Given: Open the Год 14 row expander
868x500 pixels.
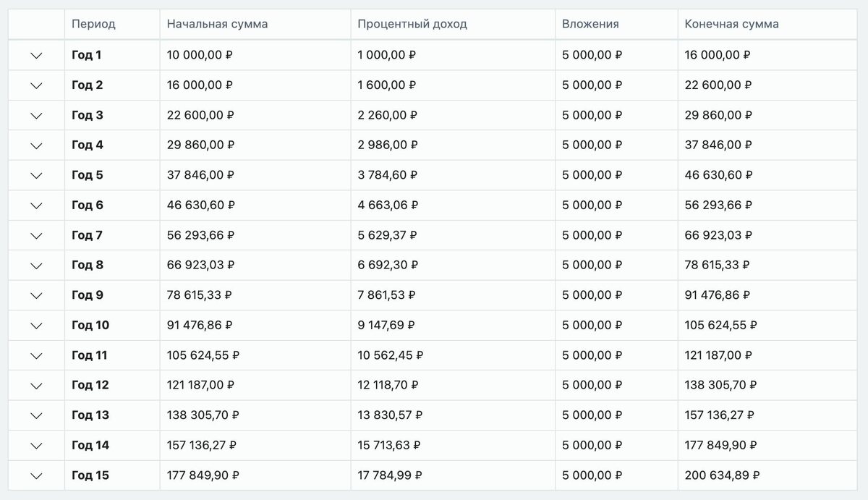Looking at the screenshot, I should pyautogui.click(x=36, y=446).
